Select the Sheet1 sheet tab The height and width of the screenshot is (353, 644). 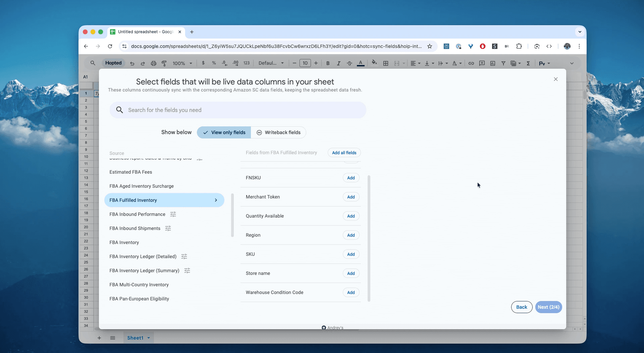tap(135, 338)
